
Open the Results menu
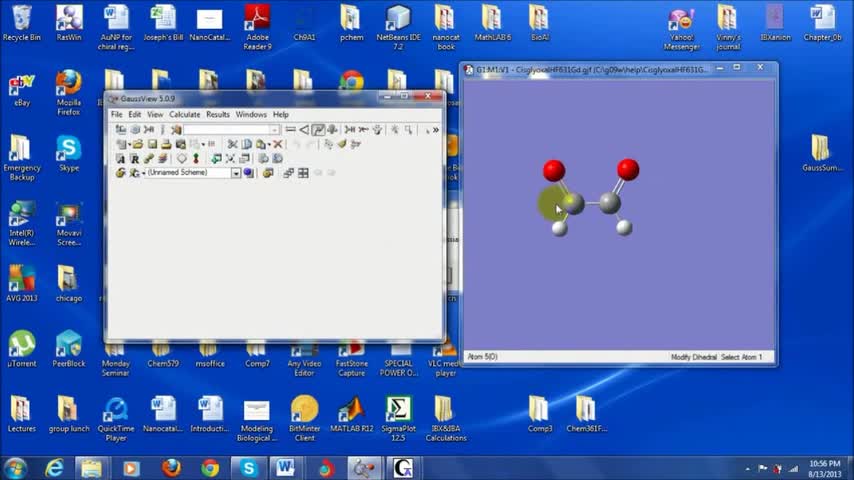[x=218, y=114]
